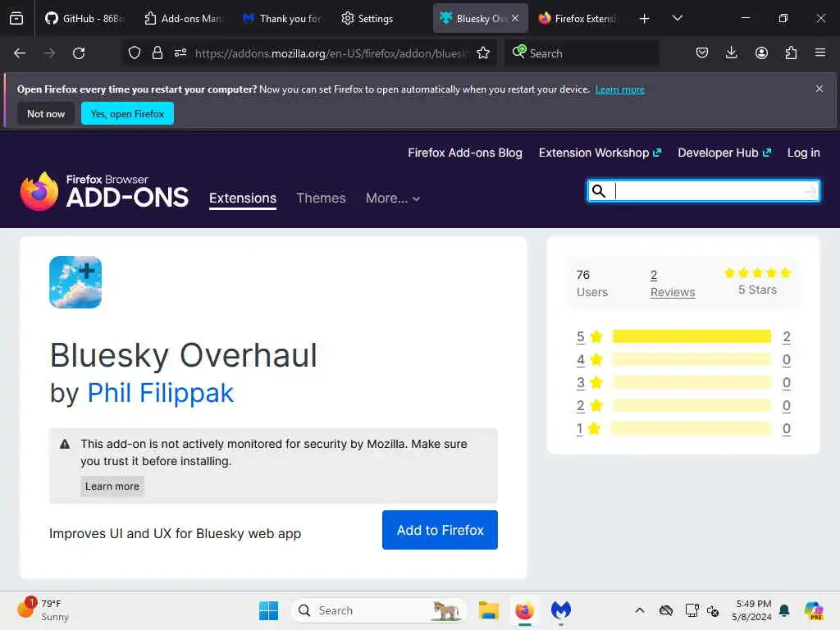Click the 5 Stars rating display
This screenshot has width=840, height=630.
click(757, 282)
